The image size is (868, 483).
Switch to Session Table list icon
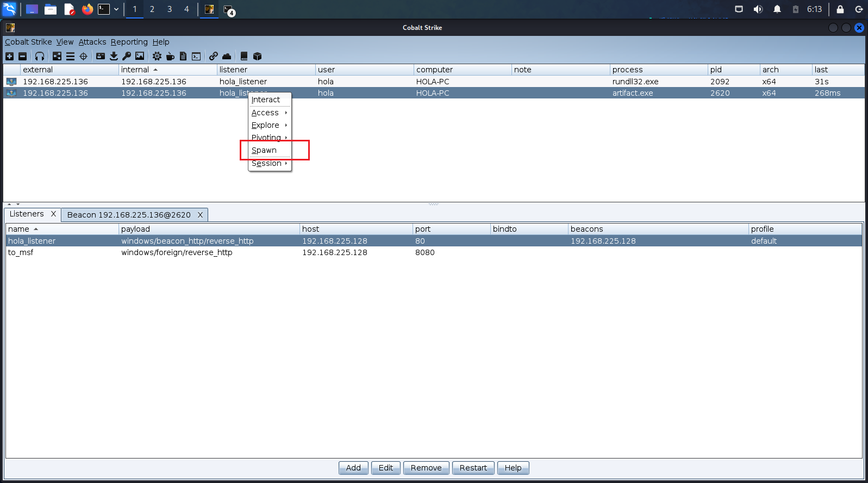[70, 56]
